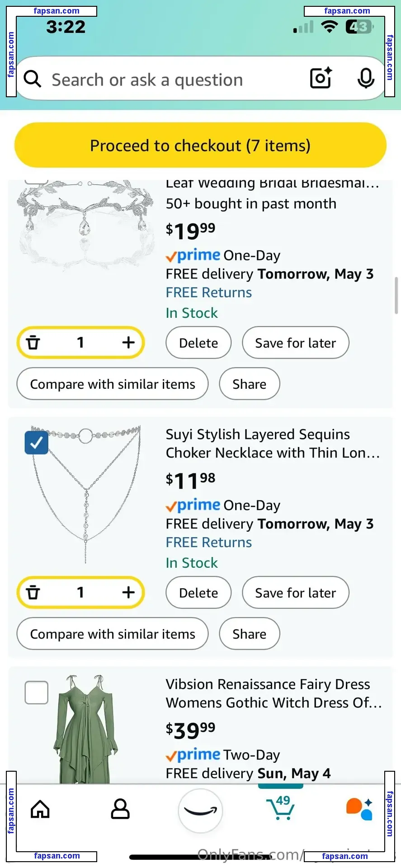Open the Rufus AI assistant icon
The image size is (401, 868).
coord(359,809)
